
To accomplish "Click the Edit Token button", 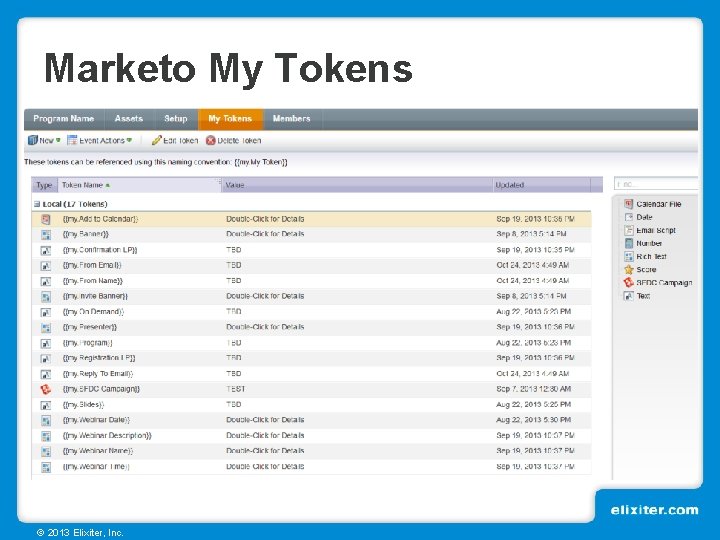I will tap(175, 141).
